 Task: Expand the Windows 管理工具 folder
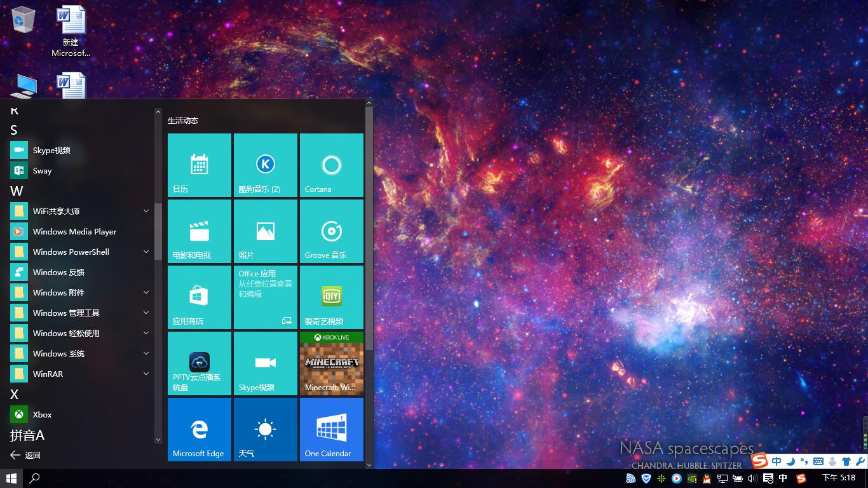coord(81,313)
